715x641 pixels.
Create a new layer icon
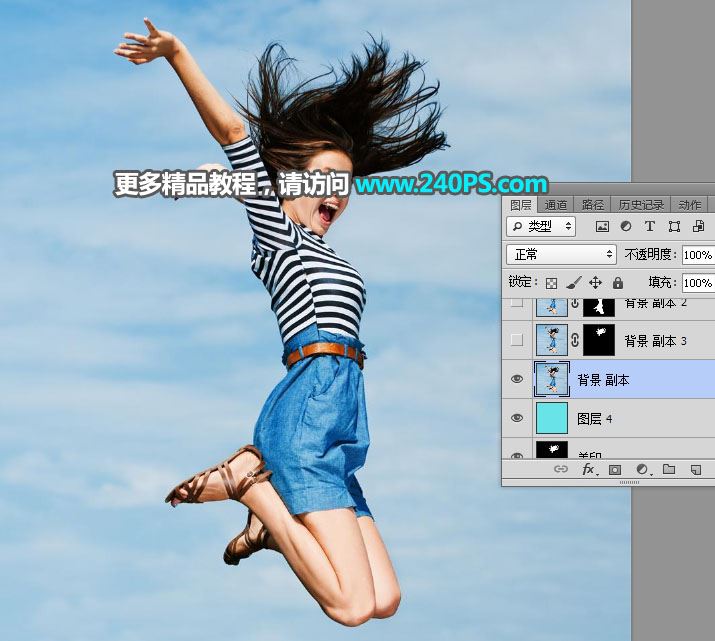696,470
